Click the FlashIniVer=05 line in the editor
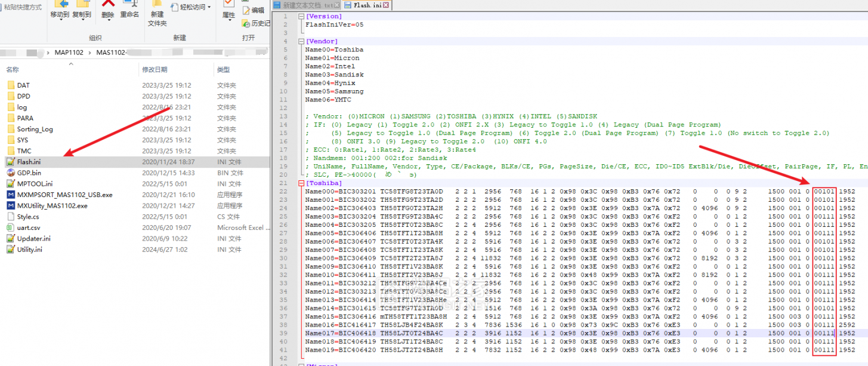The width and height of the screenshot is (868, 366). point(334,24)
